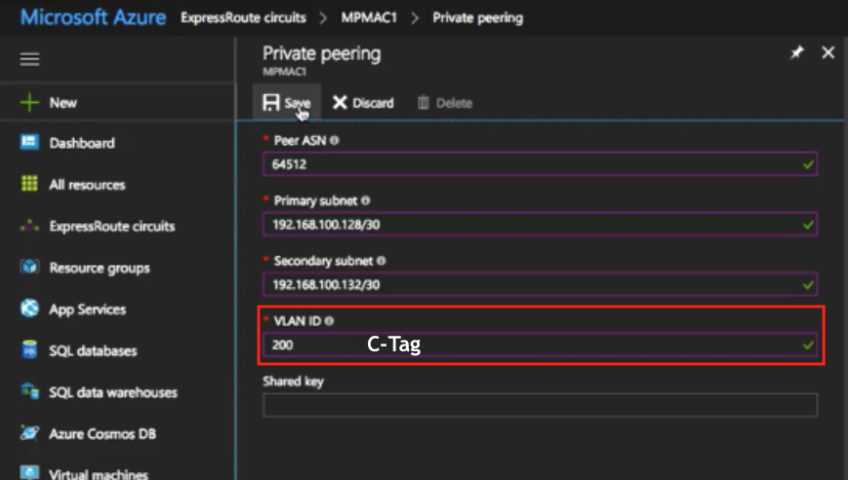
Task: Click the App Services globe icon
Action: click(29, 309)
